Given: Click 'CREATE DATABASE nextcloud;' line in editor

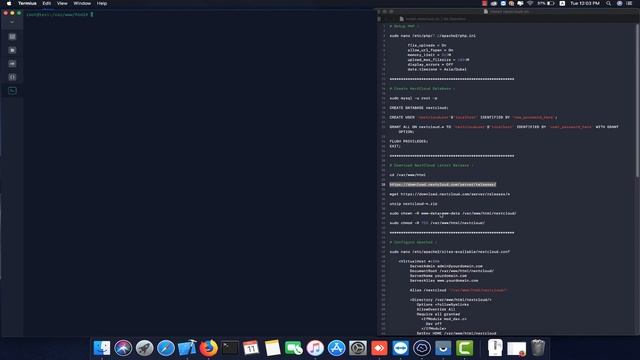Looking at the screenshot, I should pos(419,108).
